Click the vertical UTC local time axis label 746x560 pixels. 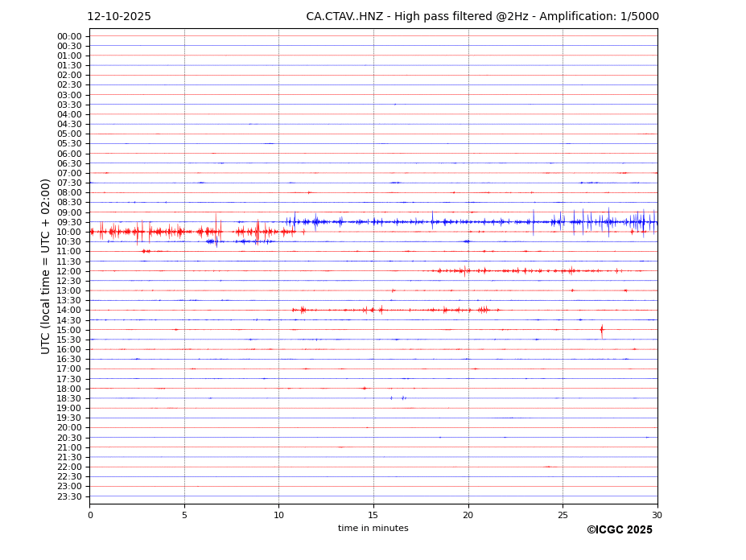47,266
